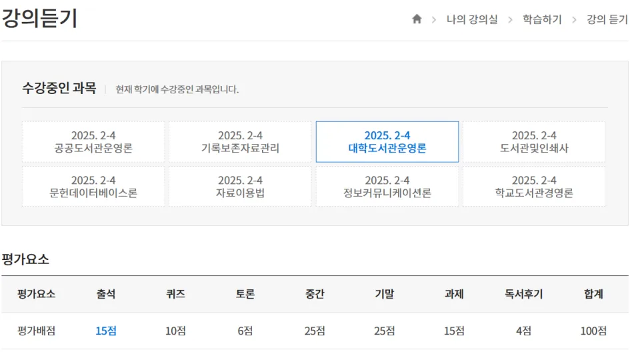
Task: Click the blue 15점 attendance score
Action: click(x=106, y=331)
